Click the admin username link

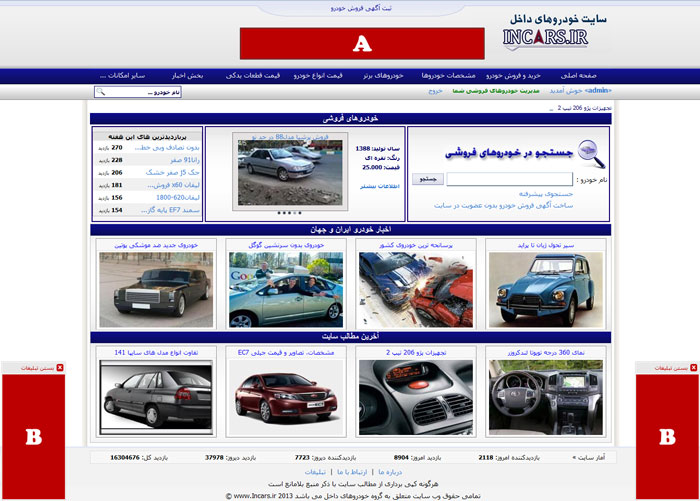point(598,91)
